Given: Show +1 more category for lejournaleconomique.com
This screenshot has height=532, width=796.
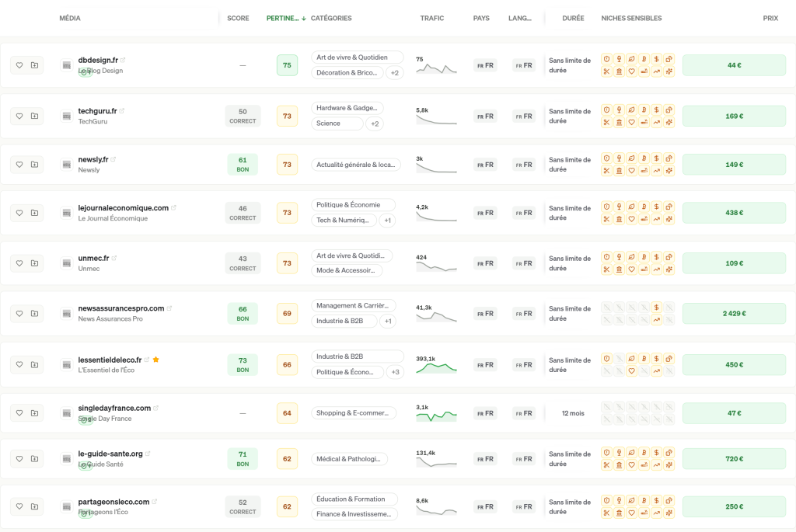Looking at the screenshot, I should (387, 221).
